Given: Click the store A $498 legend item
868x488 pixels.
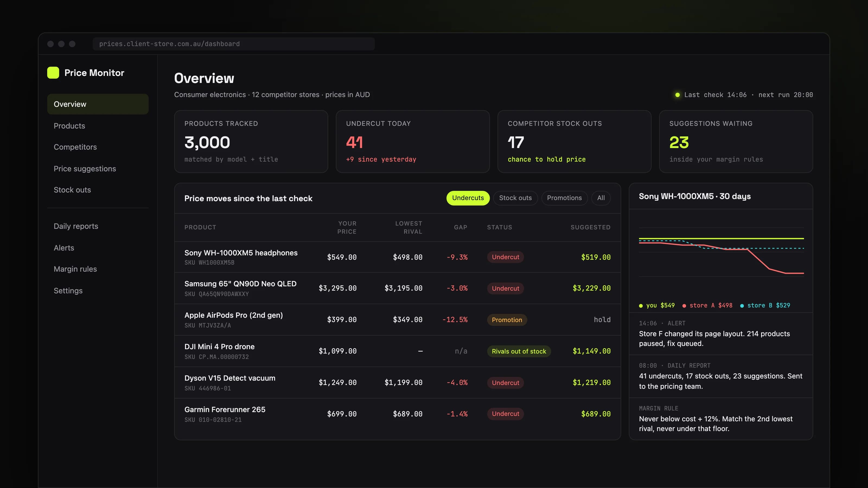Looking at the screenshot, I should 707,306.
